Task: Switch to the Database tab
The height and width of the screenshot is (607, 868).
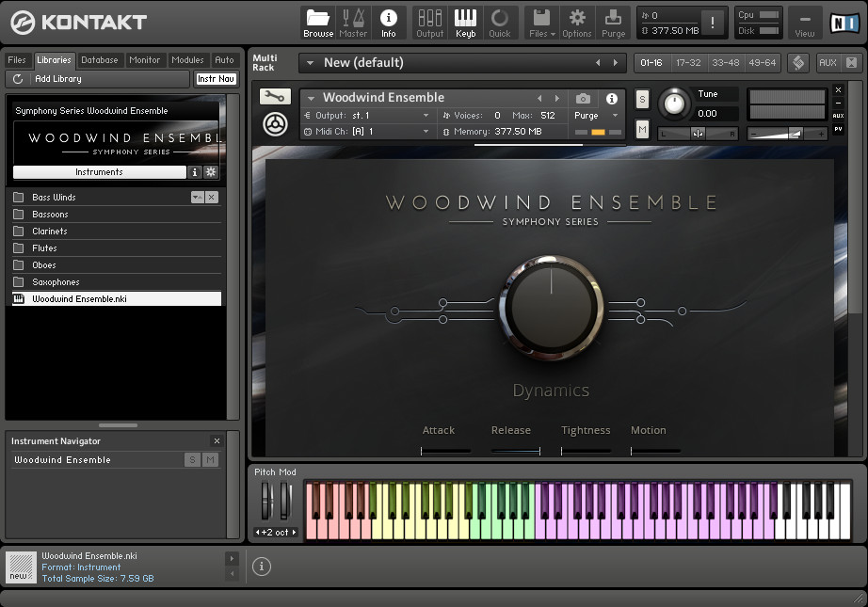Action: point(100,60)
